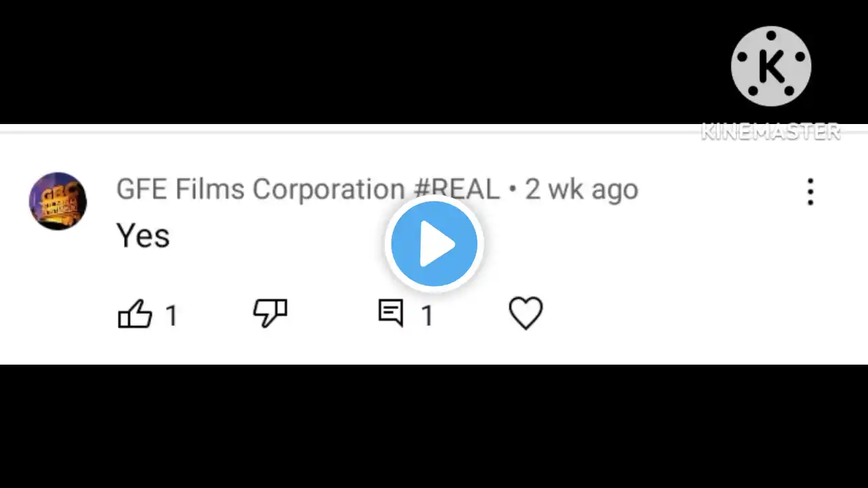Image resolution: width=868 pixels, height=488 pixels.
Task: Click the black bar below the comment
Action: point(434,426)
